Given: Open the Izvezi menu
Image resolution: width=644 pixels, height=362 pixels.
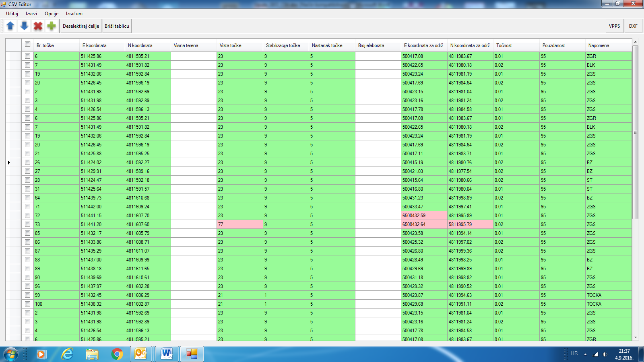Looking at the screenshot, I should coord(31,14).
